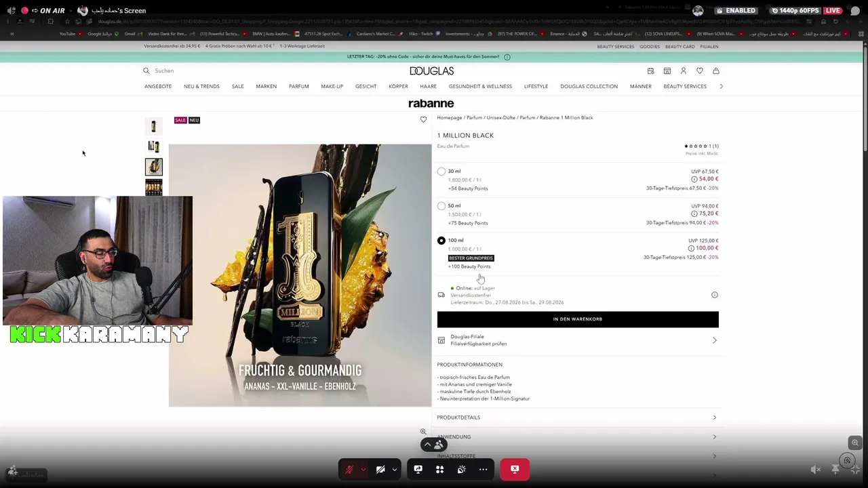Image resolution: width=868 pixels, height=488 pixels.
Task: Click the rabanne brand logo
Action: point(431,104)
